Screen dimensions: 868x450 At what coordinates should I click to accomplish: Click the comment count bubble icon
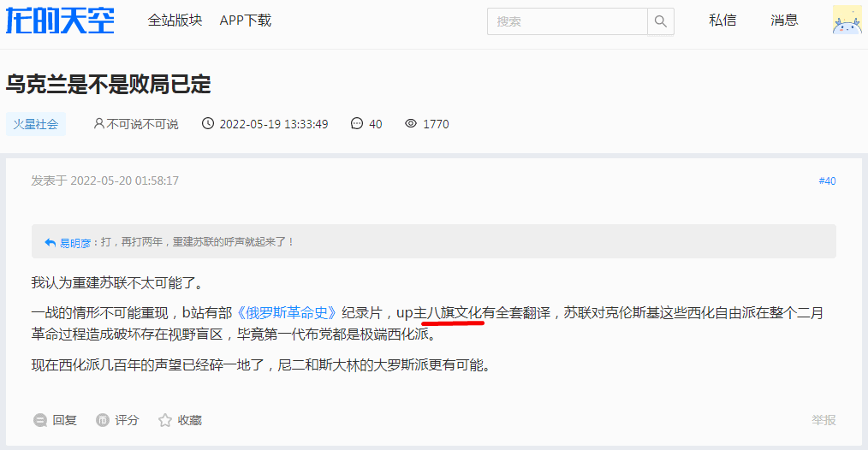coord(357,123)
